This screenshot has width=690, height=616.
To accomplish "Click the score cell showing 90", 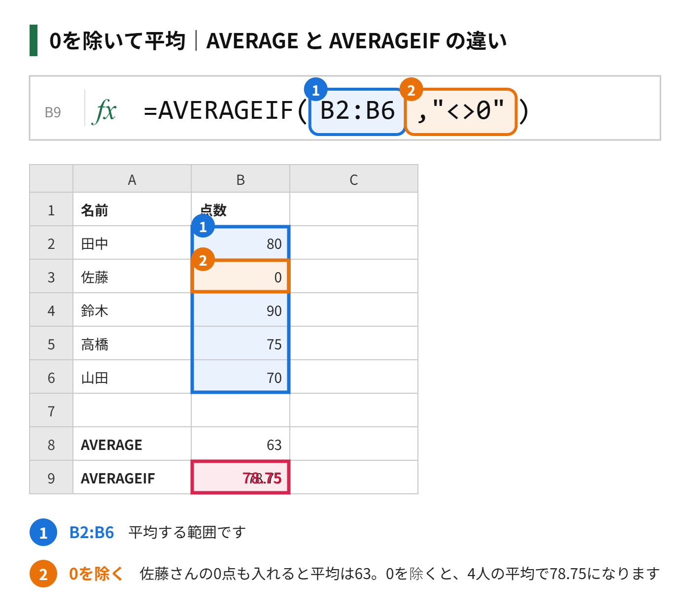I will tap(241, 310).
